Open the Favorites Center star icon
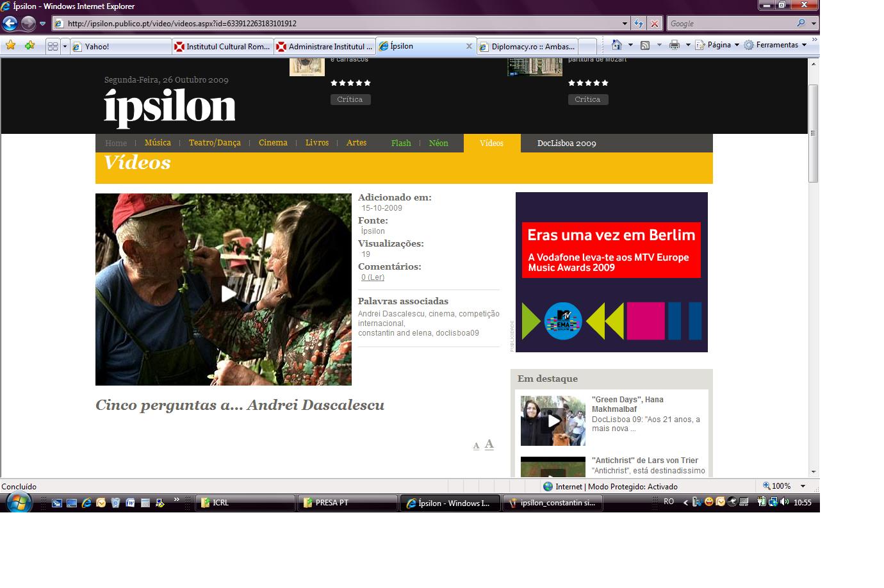 click(10, 45)
